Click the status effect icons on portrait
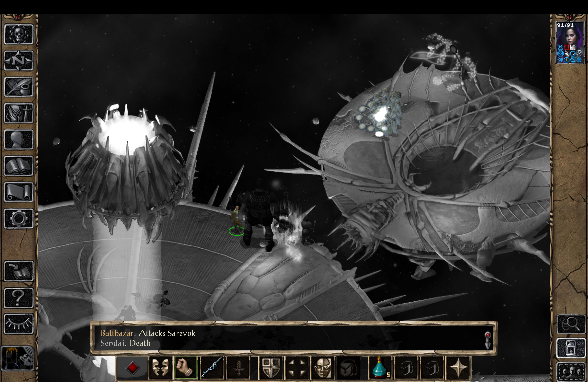 pyautogui.click(x=570, y=54)
